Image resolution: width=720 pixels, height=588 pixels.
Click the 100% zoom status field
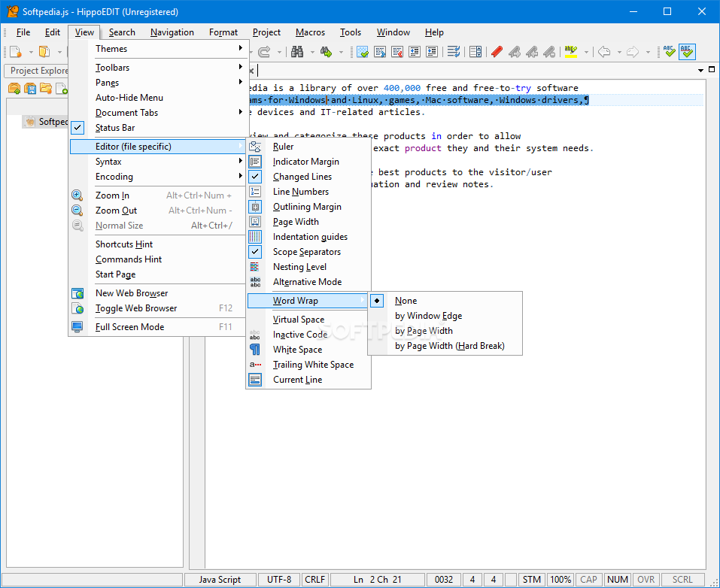coord(561,580)
